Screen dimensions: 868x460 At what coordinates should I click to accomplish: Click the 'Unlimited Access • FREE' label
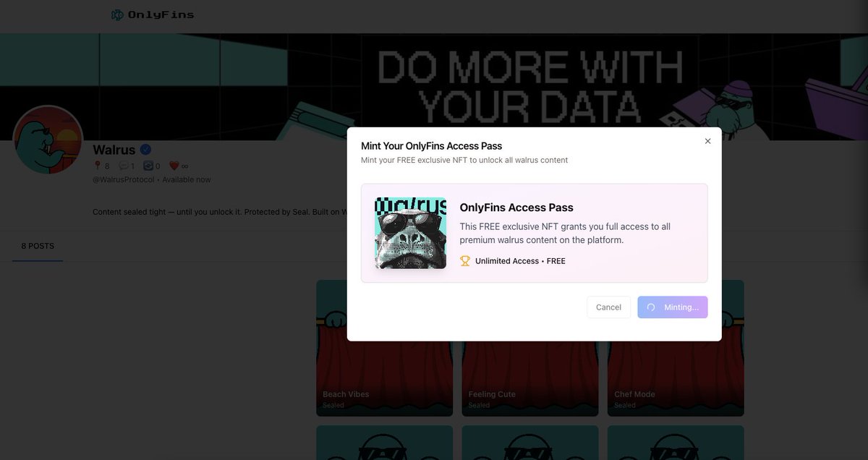coord(520,261)
